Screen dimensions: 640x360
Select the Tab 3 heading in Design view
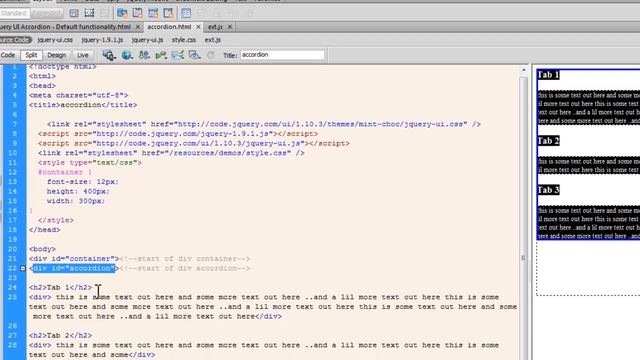pos(548,190)
